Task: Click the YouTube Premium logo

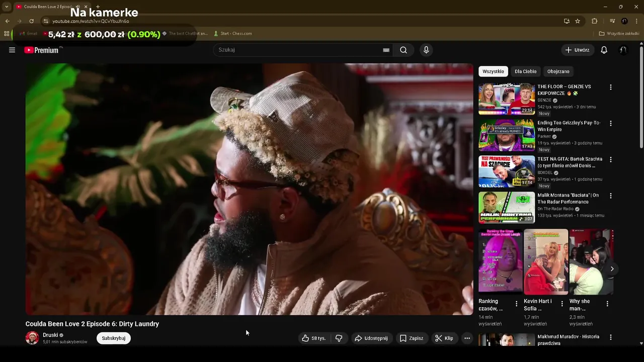Action: pyautogui.click(x=41, y=50)
